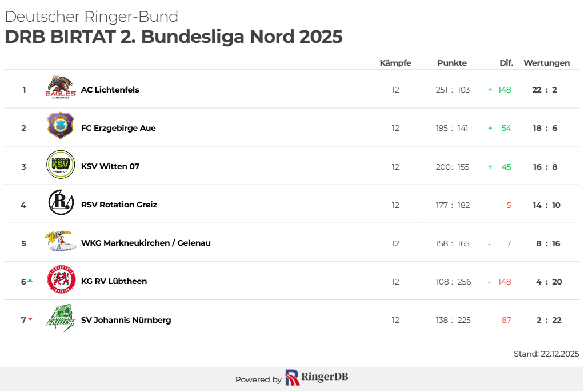Open the FC Erzgebirge Aue team name
This screenshot has height=392, width=584.
[x=118, y=128]
